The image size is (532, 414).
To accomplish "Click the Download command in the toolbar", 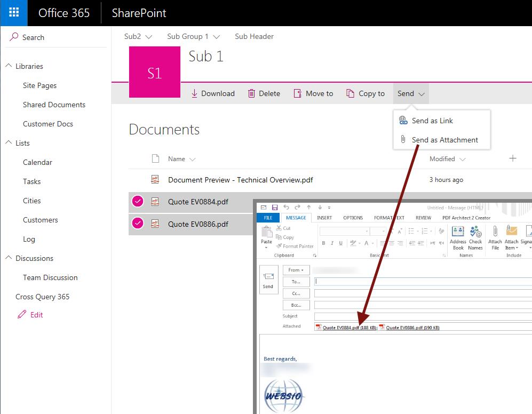I will (x=213, y=93).
